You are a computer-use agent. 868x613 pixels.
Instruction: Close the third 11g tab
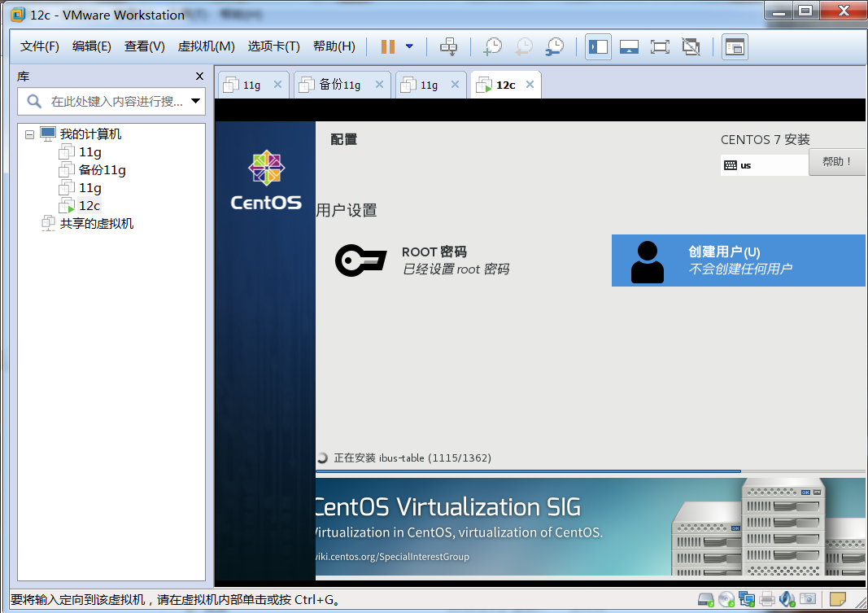point(455,84)
